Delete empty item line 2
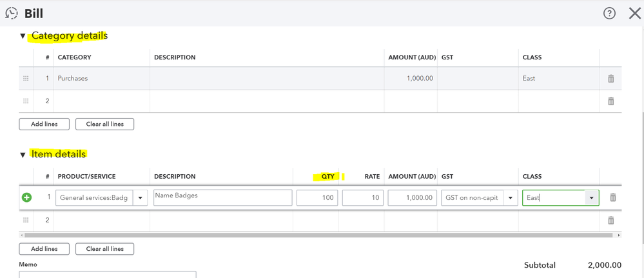This screenshot has width=644, height=278. (x=610, y=221)
